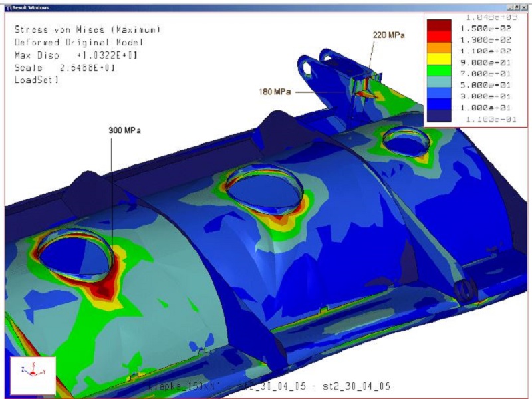
Task: Click the 300 MPa annotation label
Action: click(x=124, y=130)
